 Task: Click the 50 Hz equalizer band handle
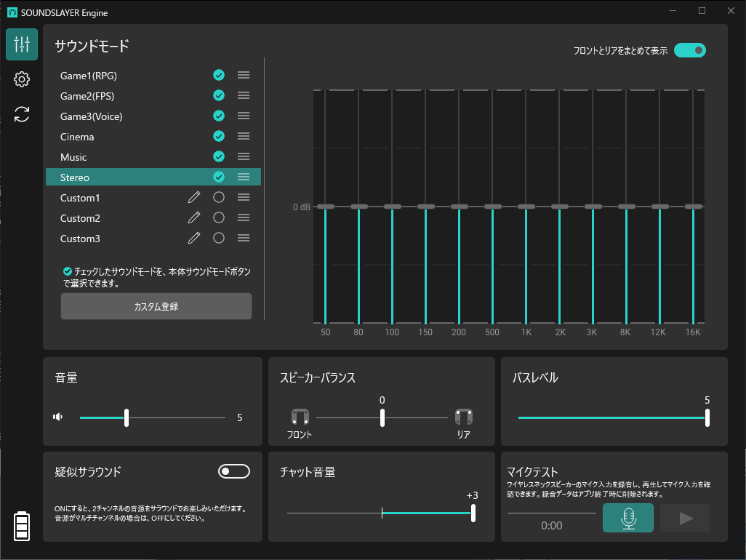326,207
